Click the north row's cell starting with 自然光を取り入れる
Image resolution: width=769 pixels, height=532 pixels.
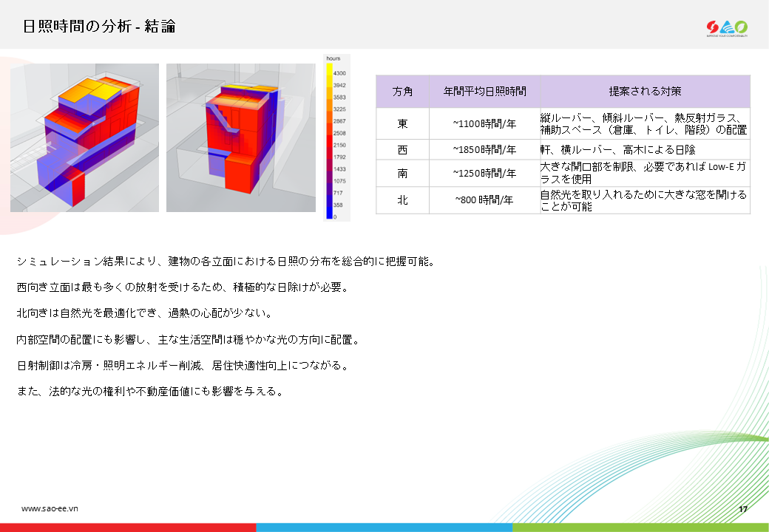[x=645, y=200]
